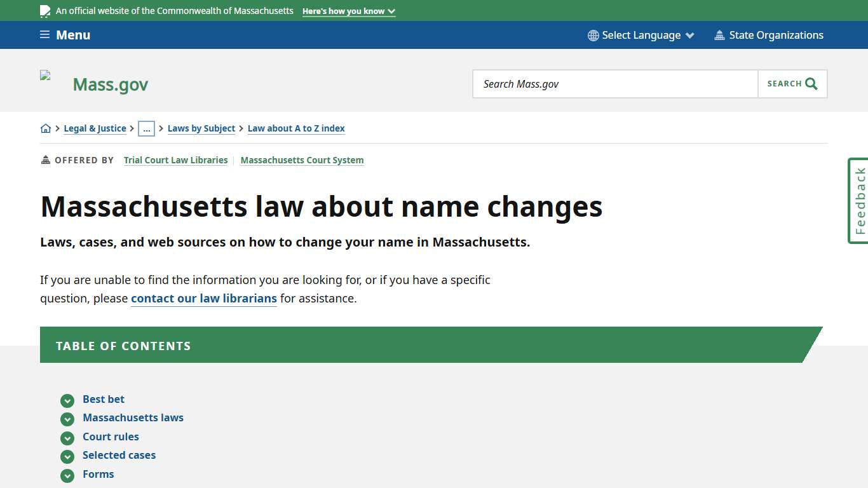The height and width of the screenshot is (488, 868).
Task: Click State Organizations in the top bar
Action: coord(776,35)
